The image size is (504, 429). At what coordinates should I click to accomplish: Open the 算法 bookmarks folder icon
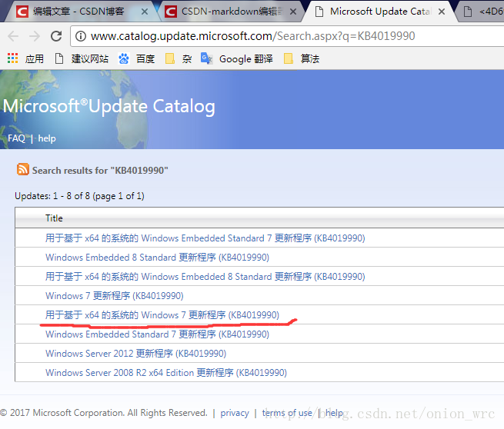289,58
